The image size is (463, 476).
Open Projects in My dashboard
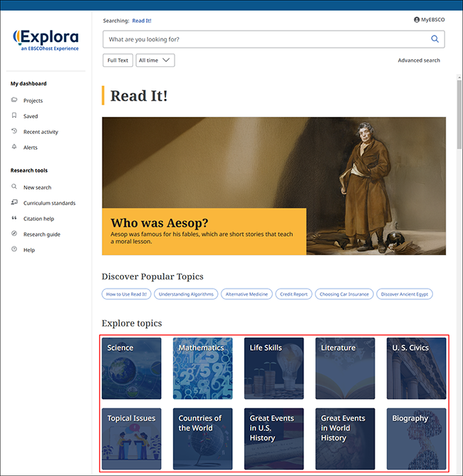coord(33,100)
